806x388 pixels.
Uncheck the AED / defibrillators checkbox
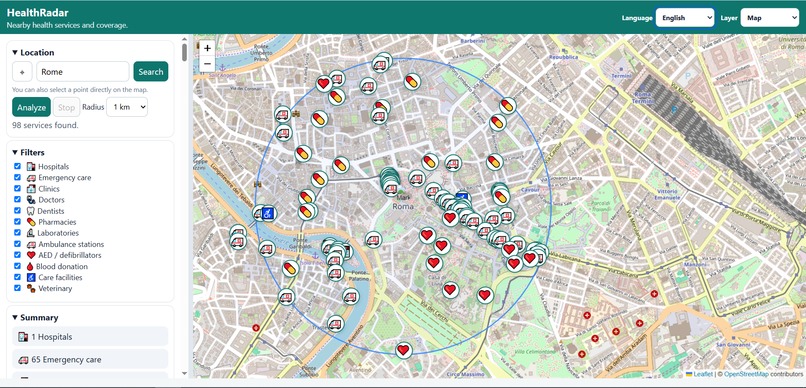[x=17, y=255]
